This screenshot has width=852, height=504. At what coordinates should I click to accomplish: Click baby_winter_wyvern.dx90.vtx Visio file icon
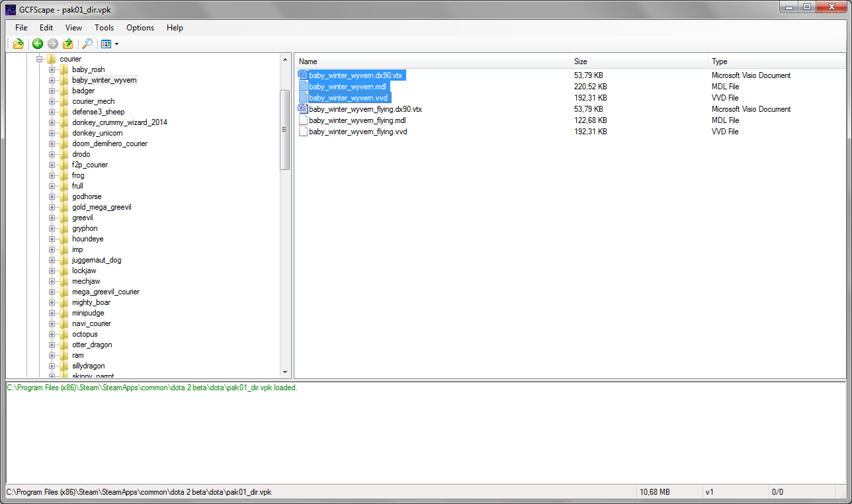click(x=303, y=75)
